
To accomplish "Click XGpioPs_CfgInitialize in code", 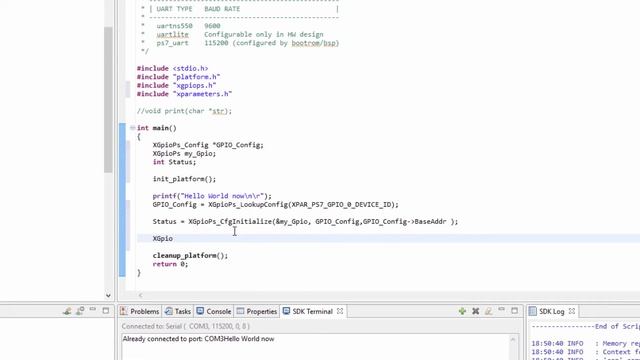I will 230,222.
